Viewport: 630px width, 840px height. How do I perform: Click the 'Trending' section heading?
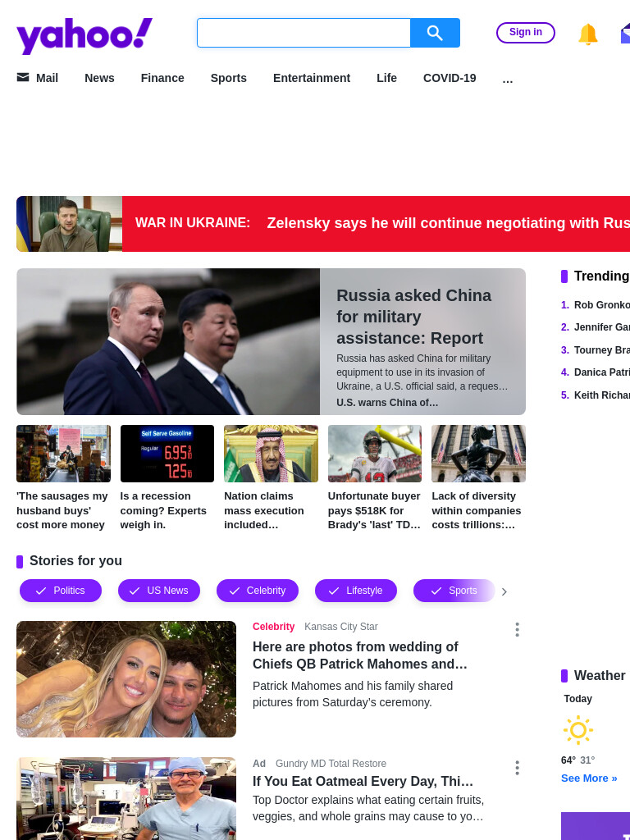tap(601, 276)
